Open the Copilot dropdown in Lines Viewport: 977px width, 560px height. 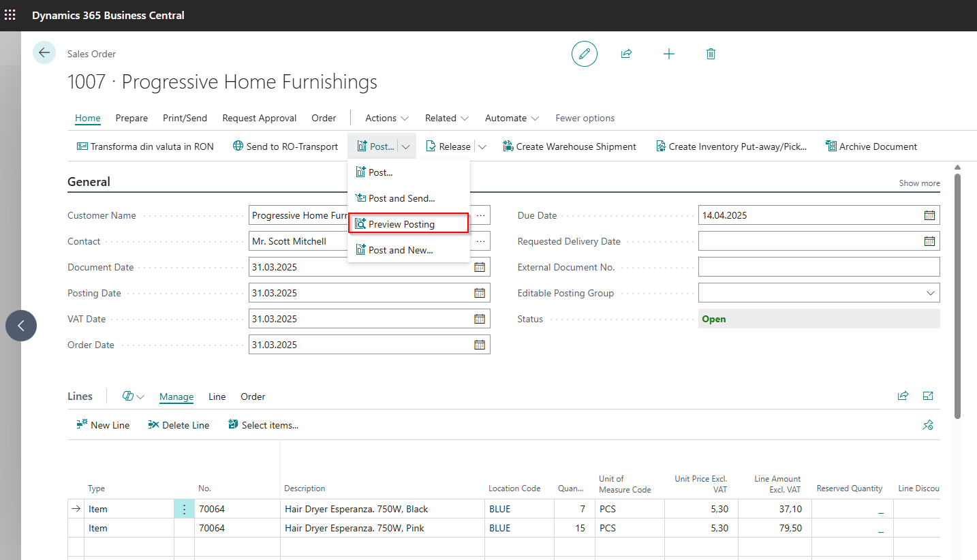point(134,396)
